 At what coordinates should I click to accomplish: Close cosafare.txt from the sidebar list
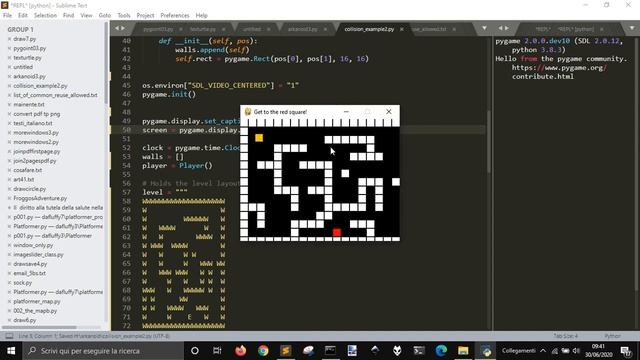click(x=9, y=170)
